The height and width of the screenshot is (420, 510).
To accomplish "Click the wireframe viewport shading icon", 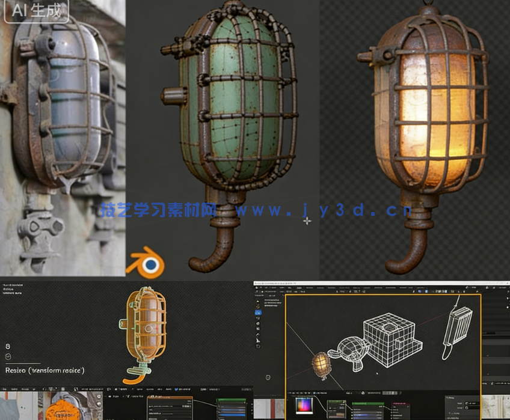I will (x=437, y=291).
